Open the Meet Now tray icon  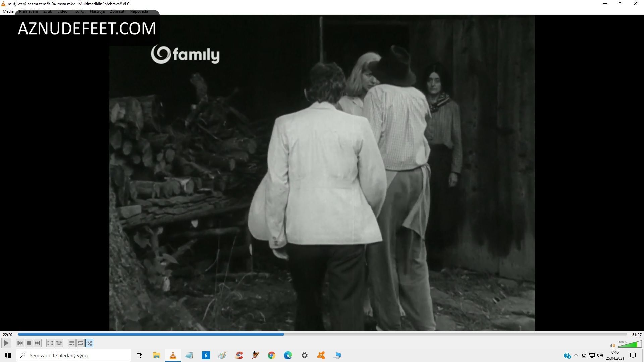click(584, 355)
